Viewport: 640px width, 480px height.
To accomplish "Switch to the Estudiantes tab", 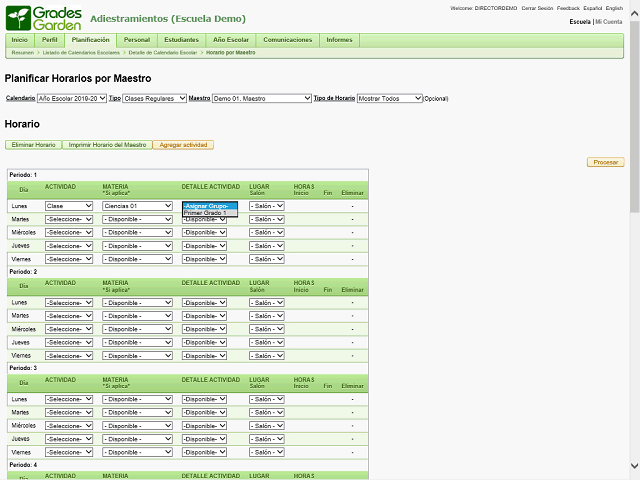I will point(181,39).
